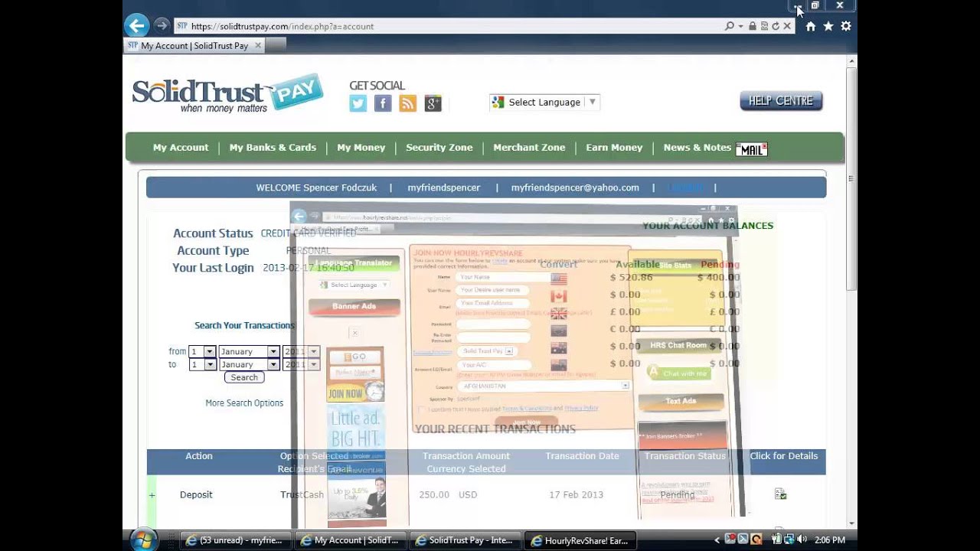980x551 pixels.
Task: Click the security lock icon in address bar
Action: click(x=753, y=26)
